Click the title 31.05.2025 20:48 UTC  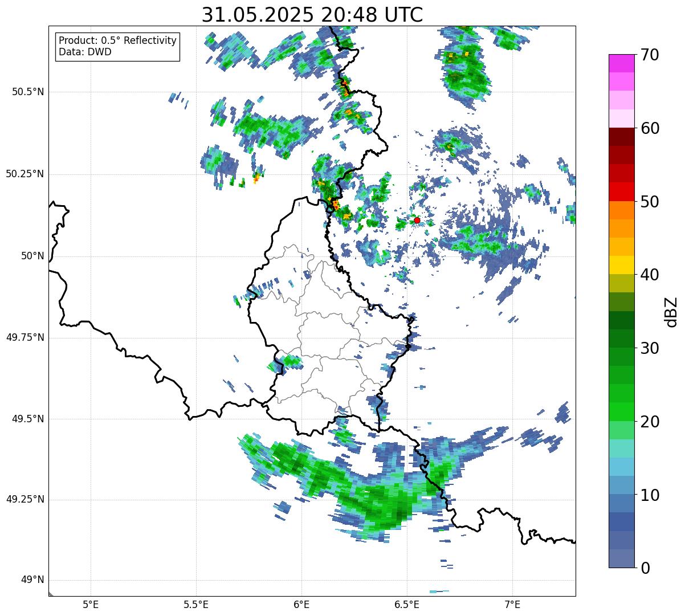click(312, 14)
